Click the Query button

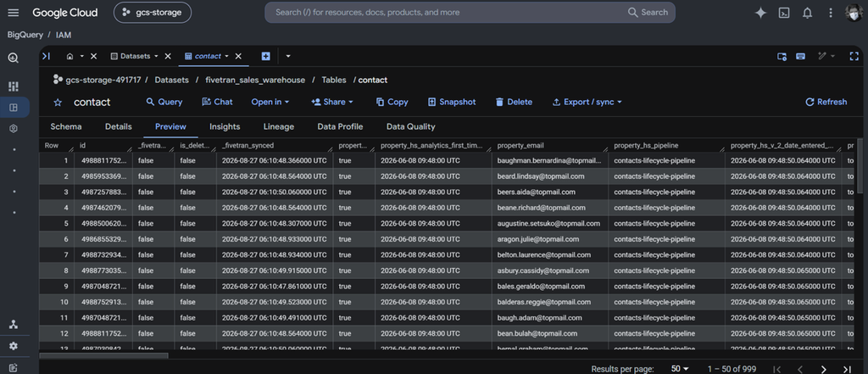pos(164,102)
